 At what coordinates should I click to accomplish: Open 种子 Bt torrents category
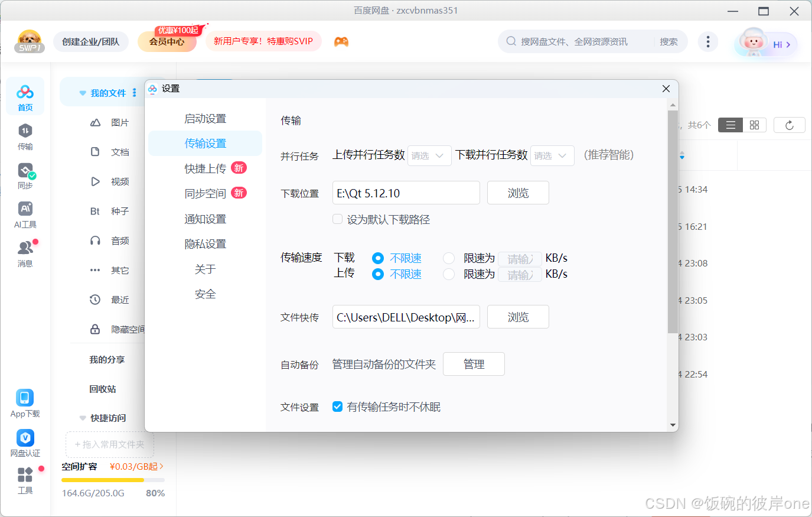point(109,211)
